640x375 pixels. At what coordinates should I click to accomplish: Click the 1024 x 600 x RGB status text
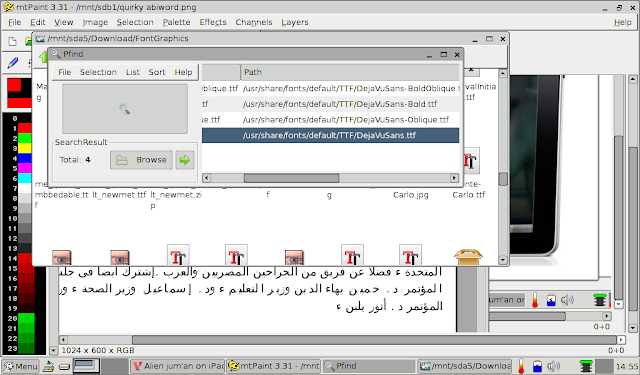click(98, 351)
